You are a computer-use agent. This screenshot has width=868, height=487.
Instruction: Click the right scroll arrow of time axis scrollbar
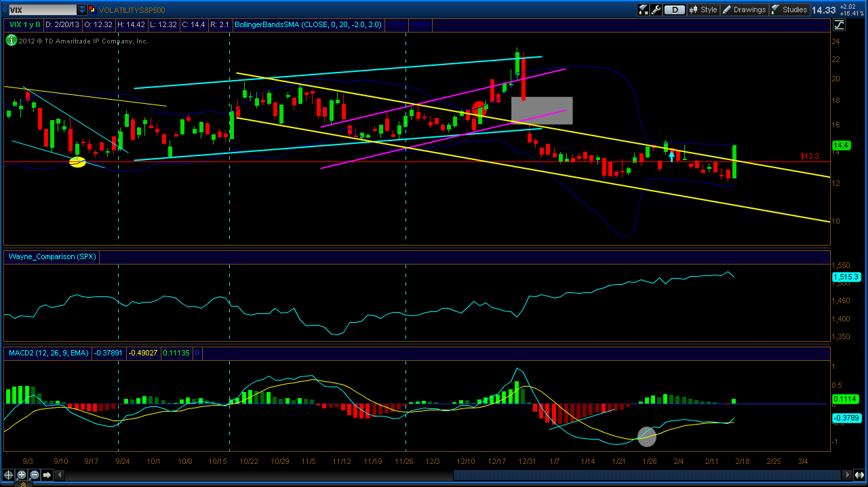(846, 475)
